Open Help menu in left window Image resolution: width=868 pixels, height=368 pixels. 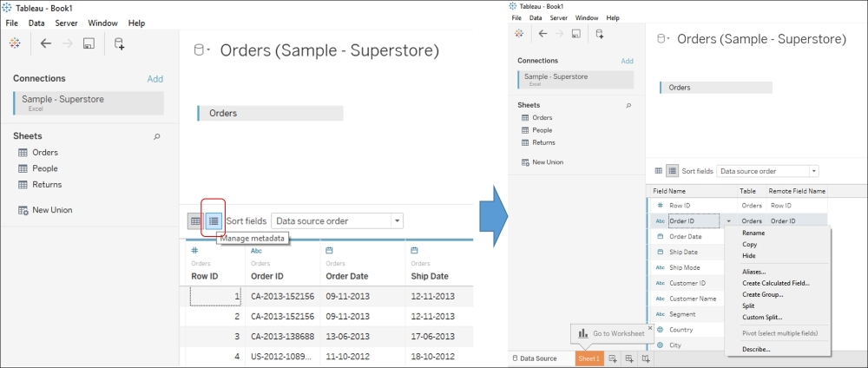(136, 23)
